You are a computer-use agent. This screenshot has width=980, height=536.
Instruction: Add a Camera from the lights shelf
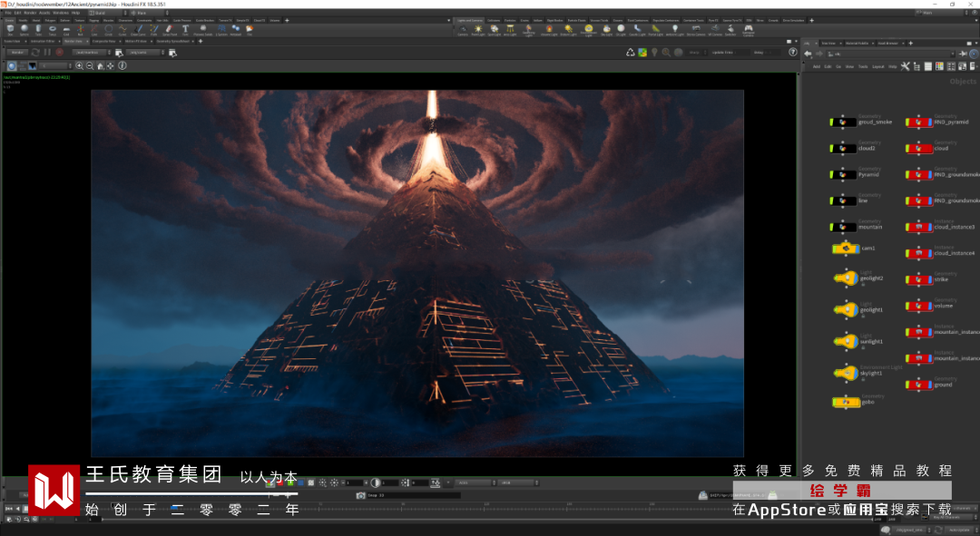coord(463,30)
